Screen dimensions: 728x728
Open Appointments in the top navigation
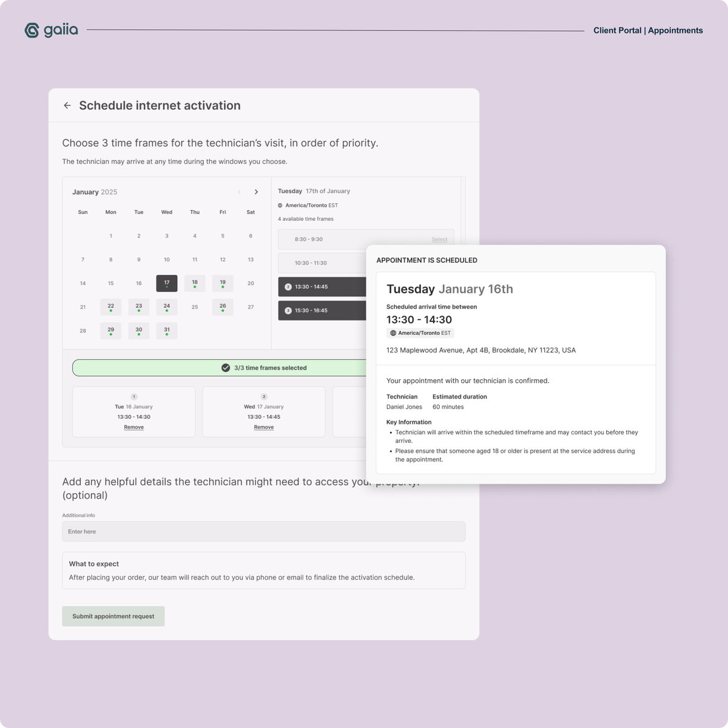tap(675, 30)
